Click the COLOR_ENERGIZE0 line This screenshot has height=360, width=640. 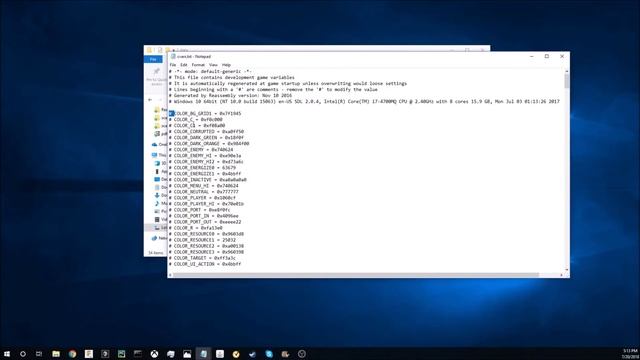(x=202, y=168)
